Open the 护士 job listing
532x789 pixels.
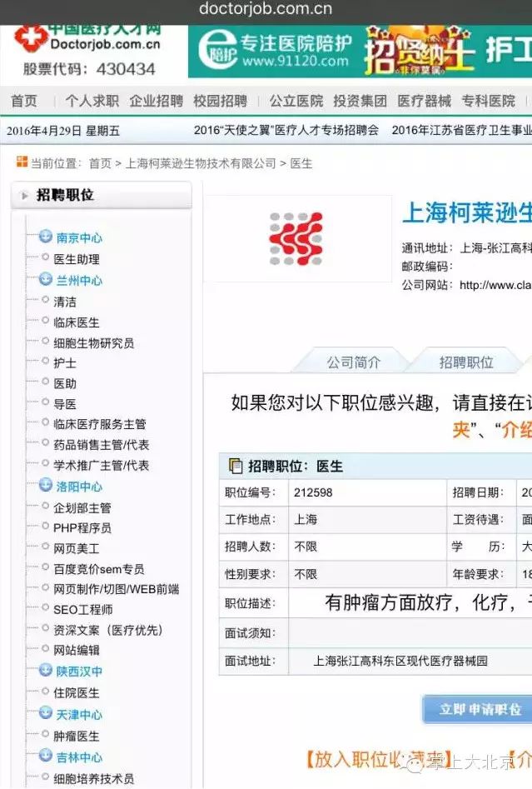(x=65, y=363)
